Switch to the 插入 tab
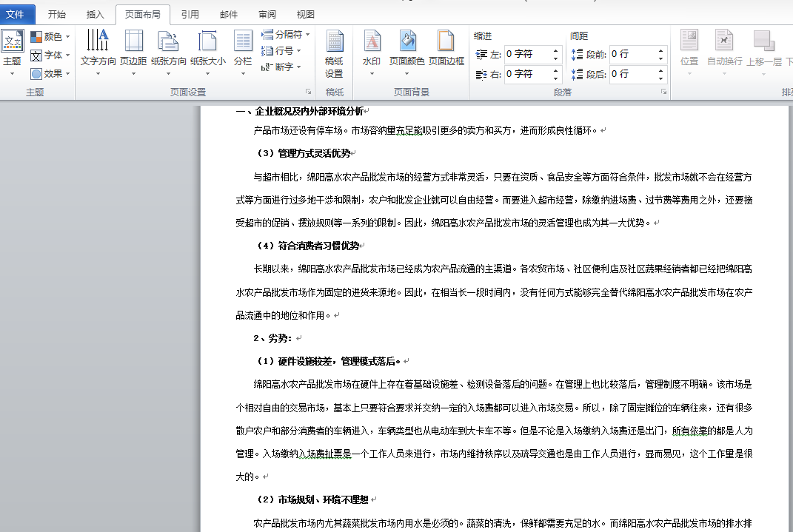This screenshot has width=793, height=532. (95, 14)
